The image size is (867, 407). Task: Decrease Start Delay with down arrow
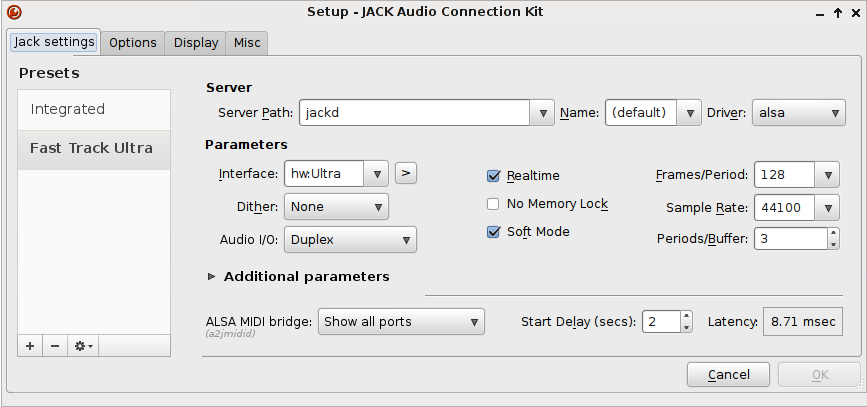tap(686, 327)
